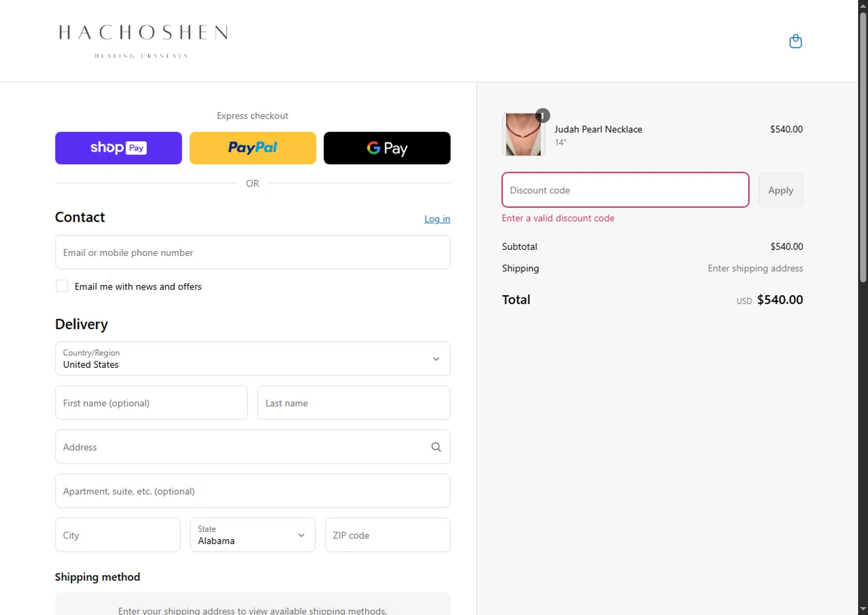This screenshot has height=615, width=868.
Task: Focus the Discount code field
Action: coord(626,190)
